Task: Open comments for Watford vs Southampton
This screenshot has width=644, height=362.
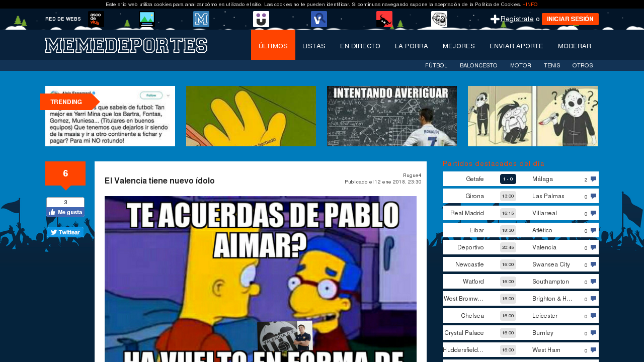Action: point(594,282)
